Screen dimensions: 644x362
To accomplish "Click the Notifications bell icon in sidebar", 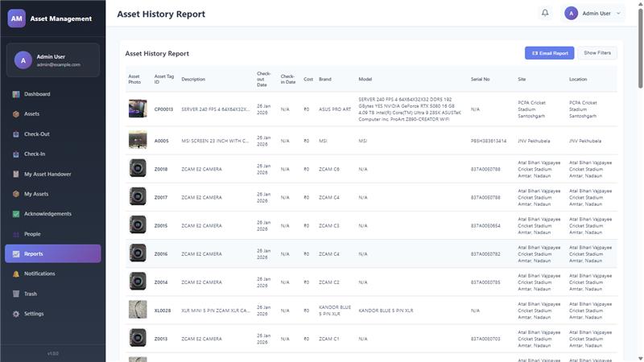I will pos(16,274).
